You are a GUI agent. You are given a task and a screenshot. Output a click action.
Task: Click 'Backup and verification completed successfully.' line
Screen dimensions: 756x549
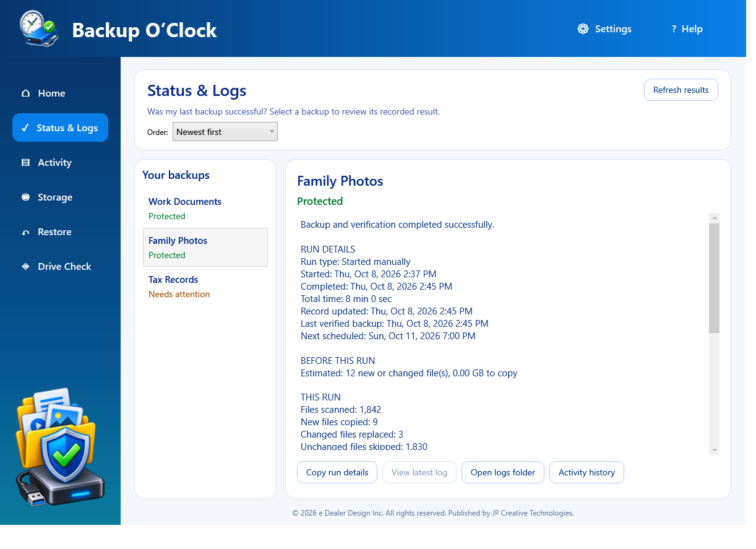pos(397,225)
